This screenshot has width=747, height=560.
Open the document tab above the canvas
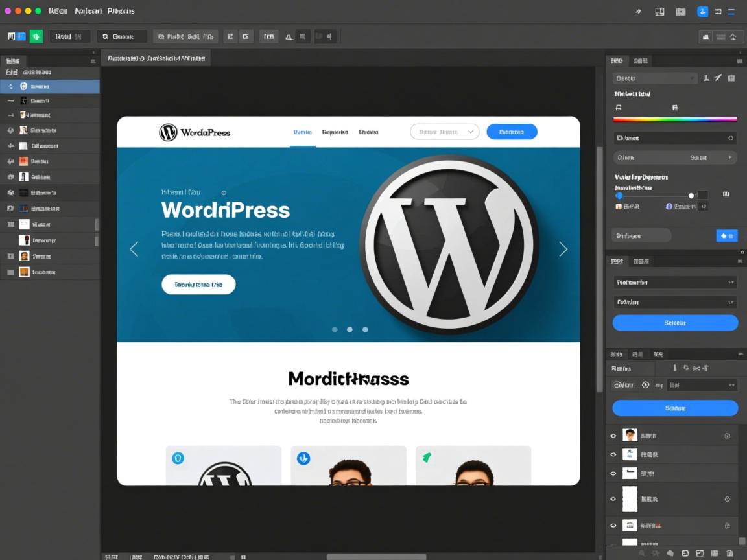pyautogui.click(x=156, y=58)
